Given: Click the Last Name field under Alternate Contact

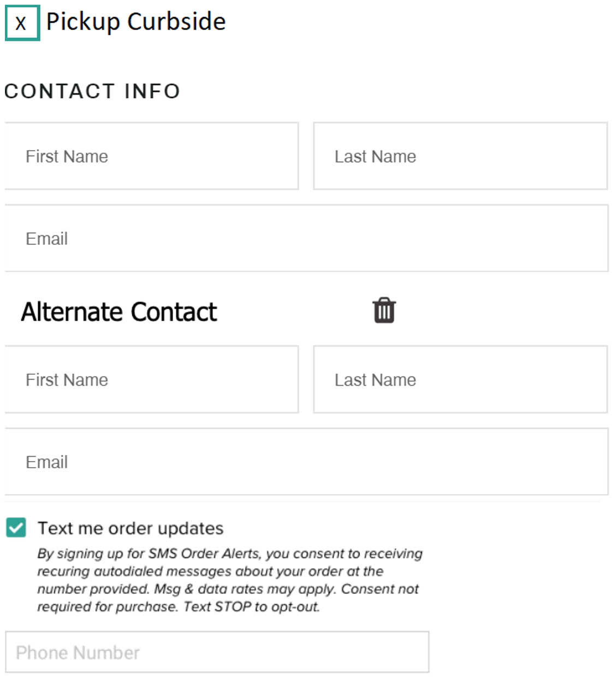Looking at the screenshot, I should [460, 379].
